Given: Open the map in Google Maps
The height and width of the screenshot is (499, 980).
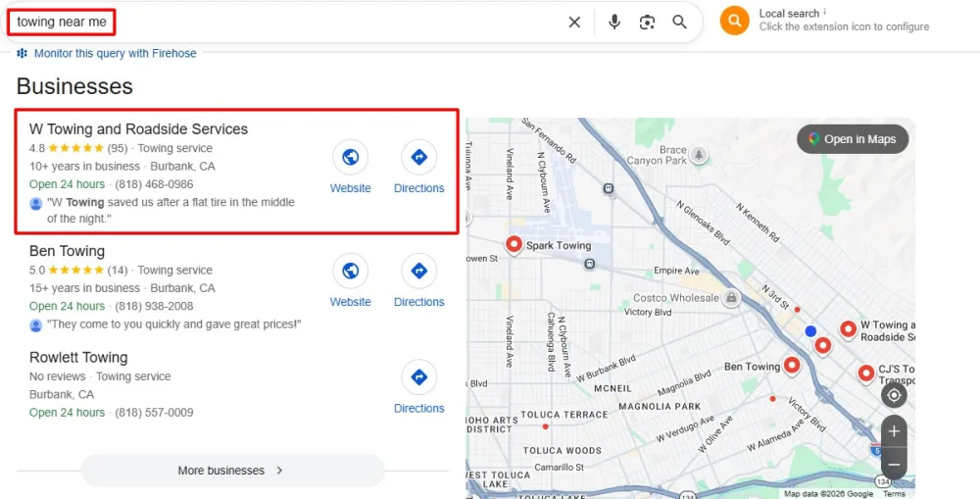Looking at the screenshot, I should pyautogui.click(x=853, y=139).
